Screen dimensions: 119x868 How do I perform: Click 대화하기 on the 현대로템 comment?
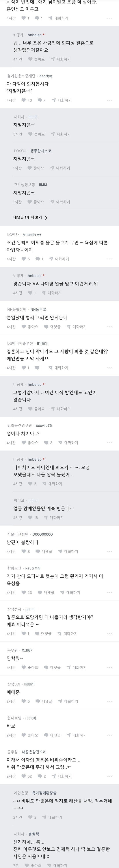(76, 735)
